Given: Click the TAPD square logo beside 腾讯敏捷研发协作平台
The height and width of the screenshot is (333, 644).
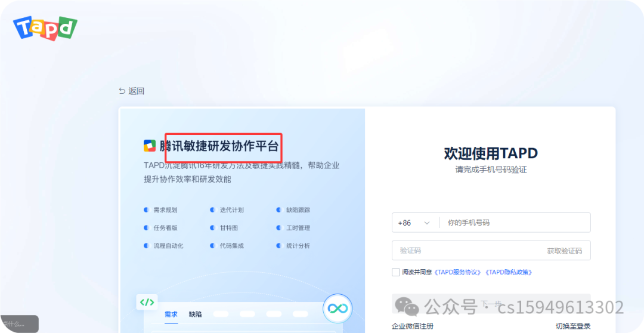Looking at the screenshot, I should [150, 146].
